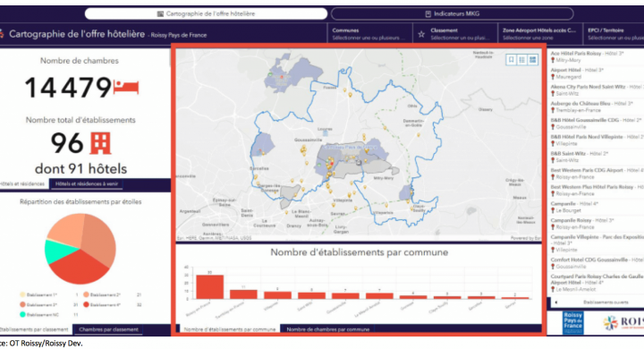The width and height of the screenshot is (644, 349).
Task: Expand the Zone Aéroport Hôtels filter dropdown
Action: [x=540, y=34]
